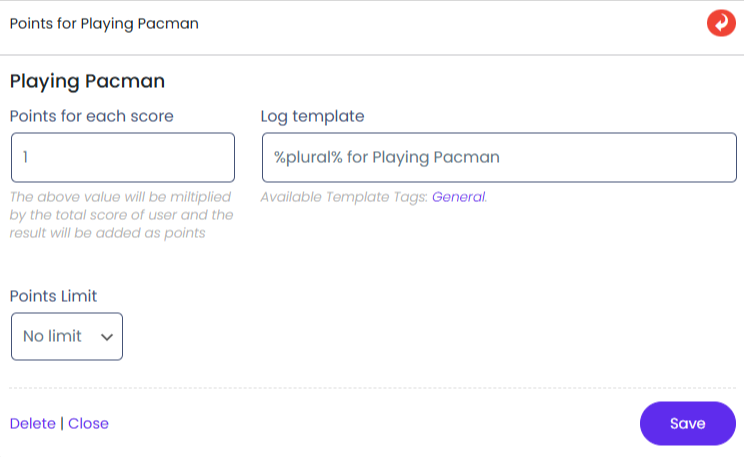This screenshot has width=744, height=457.
Task: Focus the Points for each score field
Action: coord(122,157)
